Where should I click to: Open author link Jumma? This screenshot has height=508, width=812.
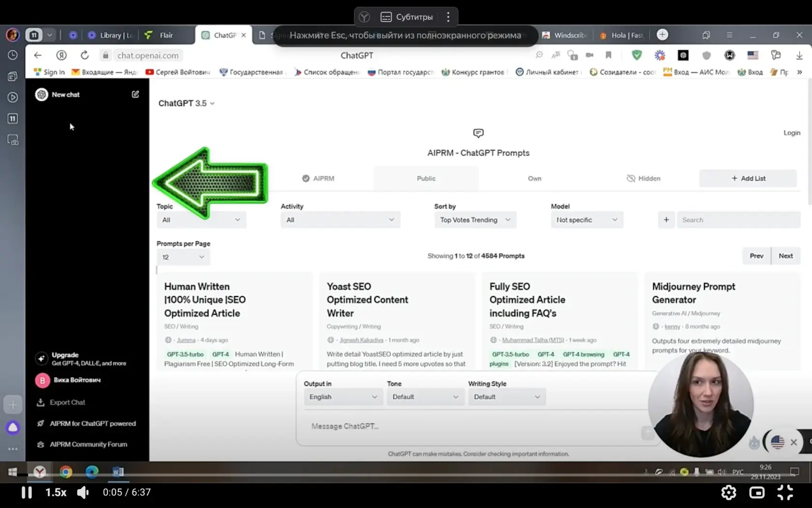point(186,340)
